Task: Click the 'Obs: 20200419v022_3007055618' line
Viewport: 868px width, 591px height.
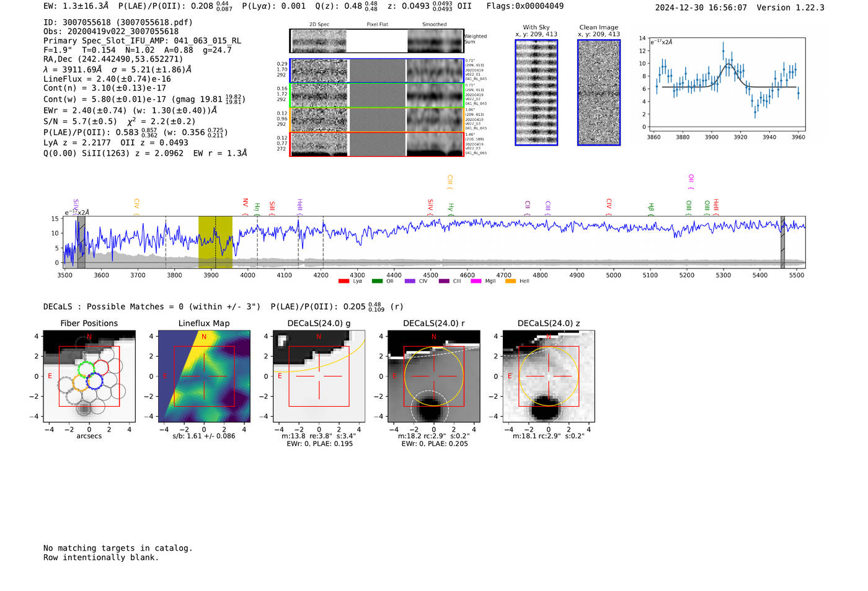Action: click(111, 32)
